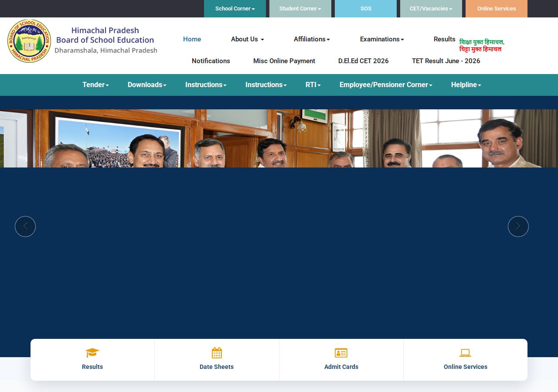The height and width of the screenshot is (392, 558).
Task: Expand the Helpline dropdown
Action: point(466,85)
